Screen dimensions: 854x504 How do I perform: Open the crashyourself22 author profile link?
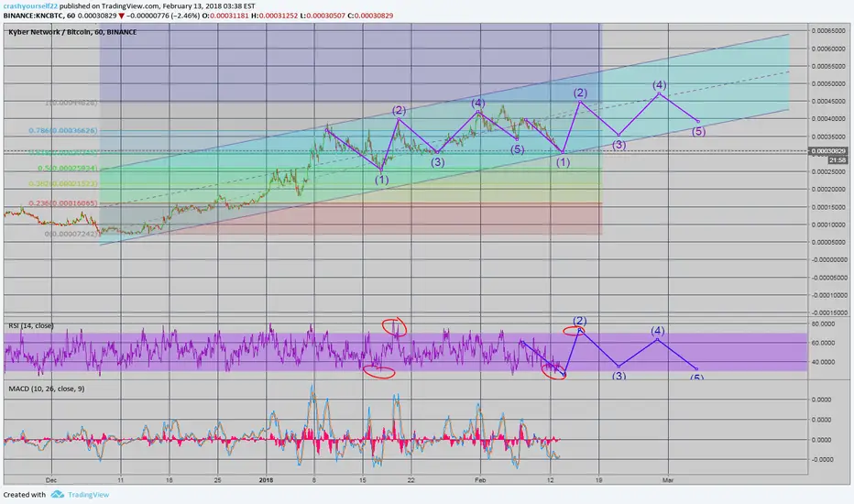[x=30, y=6]
